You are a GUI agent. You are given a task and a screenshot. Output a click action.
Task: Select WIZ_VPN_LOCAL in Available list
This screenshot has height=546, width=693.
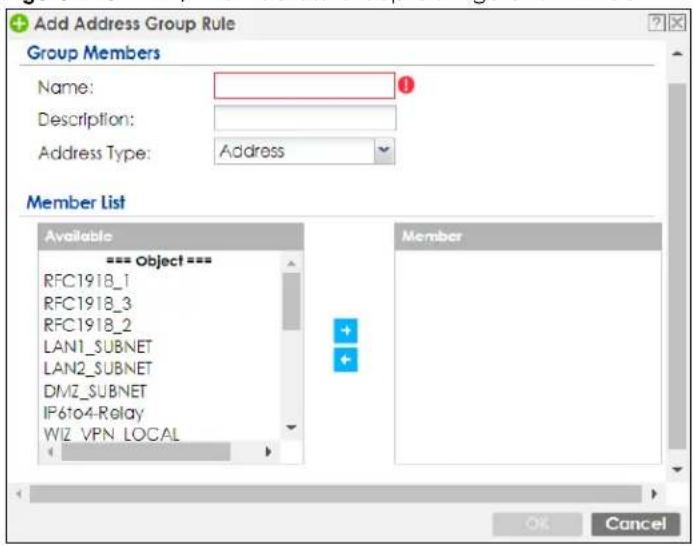(111, 435)
